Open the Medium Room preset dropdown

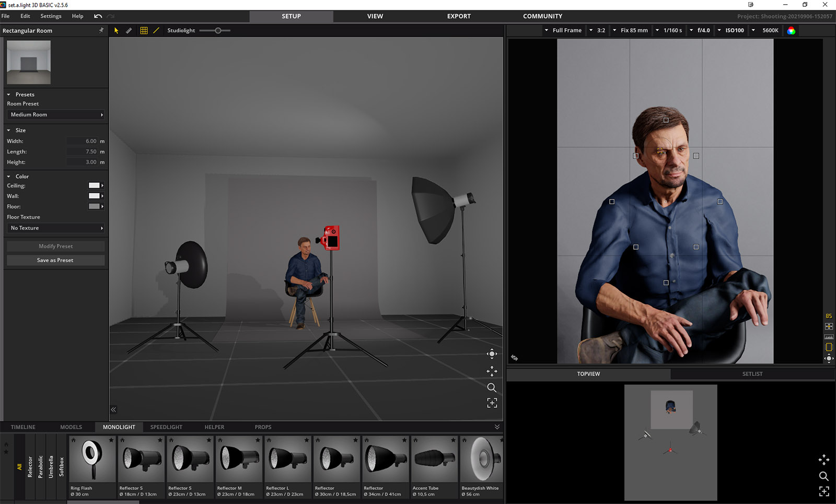[56, 115]
